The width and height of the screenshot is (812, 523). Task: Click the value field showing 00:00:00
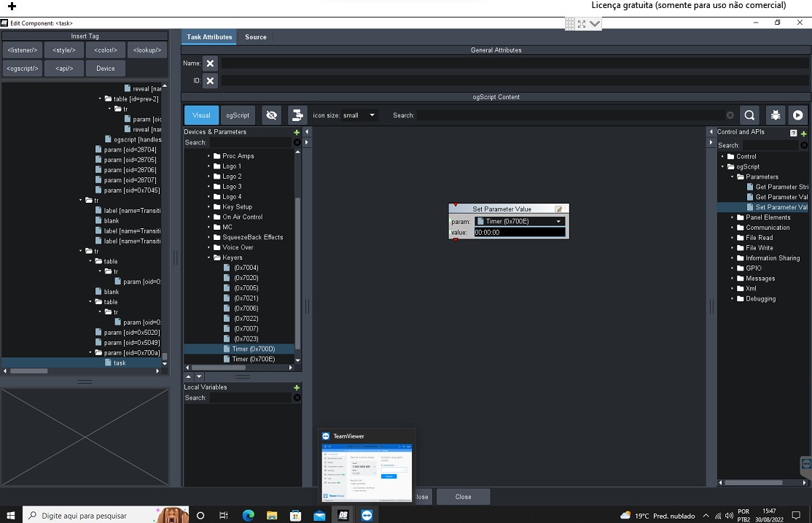coord(520,232)
